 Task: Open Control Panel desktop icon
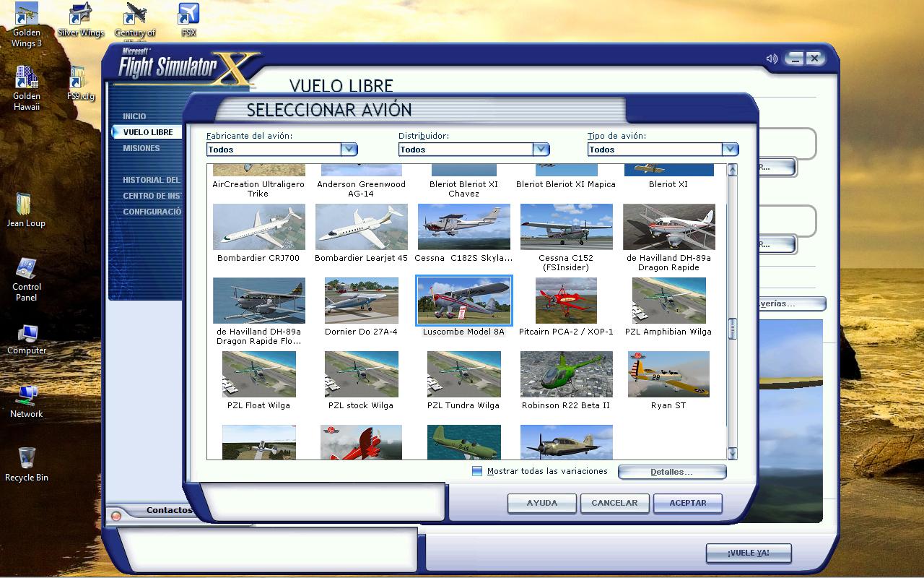pos(27,280)
